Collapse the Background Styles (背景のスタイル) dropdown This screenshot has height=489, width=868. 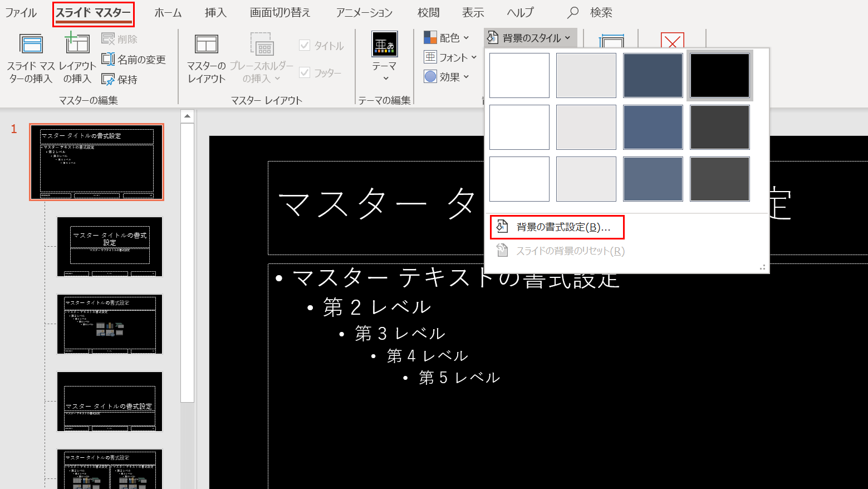point(529,38)
